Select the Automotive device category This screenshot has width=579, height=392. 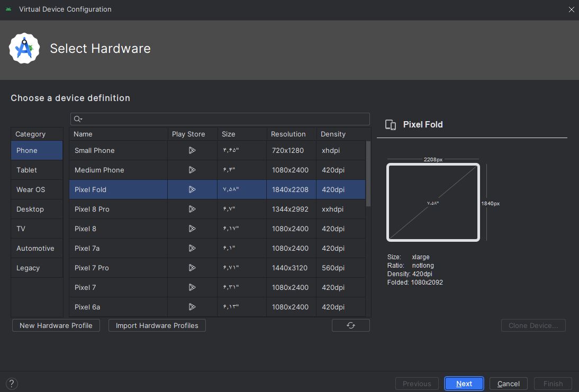click(35, 248)
